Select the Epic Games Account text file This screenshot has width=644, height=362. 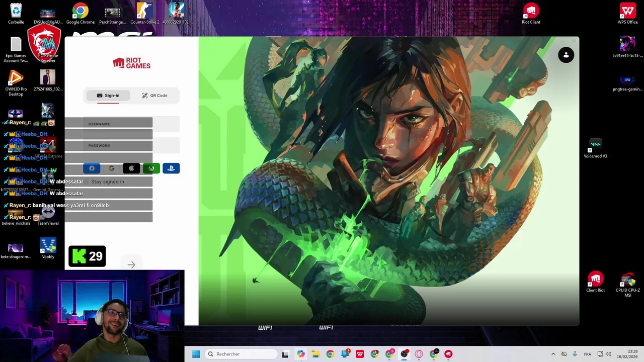pyautogui.click(x=16, y=50)
